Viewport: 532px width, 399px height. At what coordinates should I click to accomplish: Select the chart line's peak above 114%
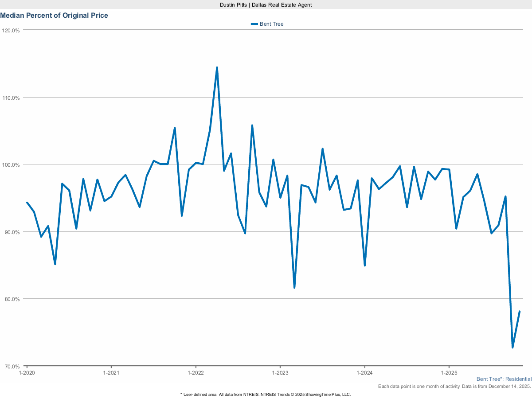tap(216, 67)
